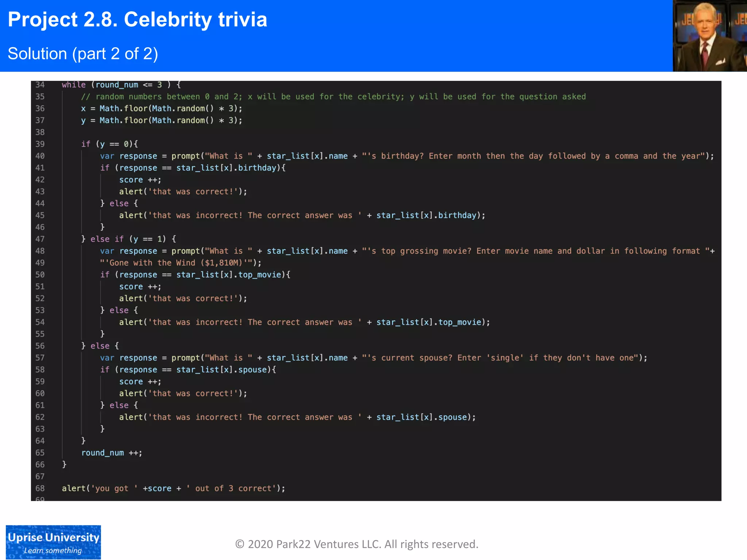Click the x = Math.floor assignment line
The width and height of the screenshot is (747, 560).
coord(161,109)
